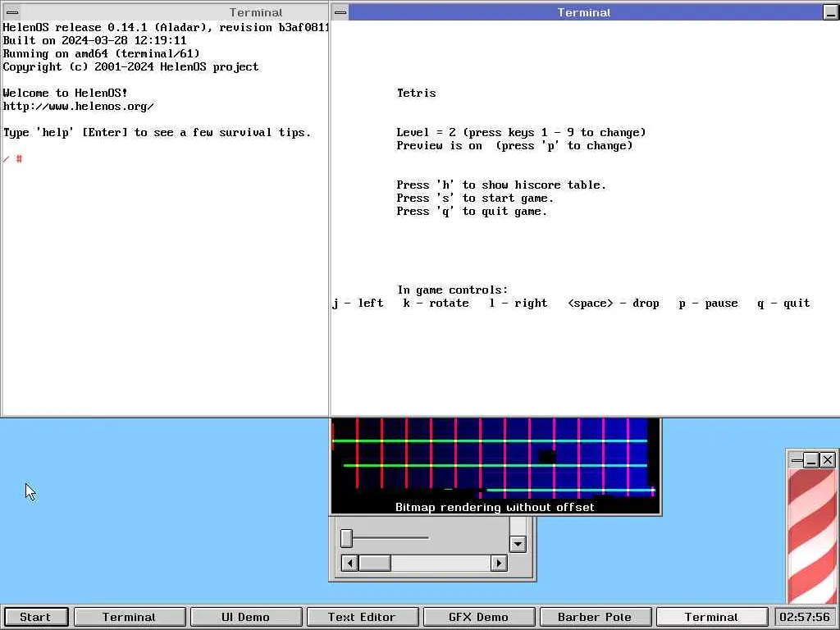
Task: Click the 'k - rotate' control hint
Action: [x=436, y=304]
